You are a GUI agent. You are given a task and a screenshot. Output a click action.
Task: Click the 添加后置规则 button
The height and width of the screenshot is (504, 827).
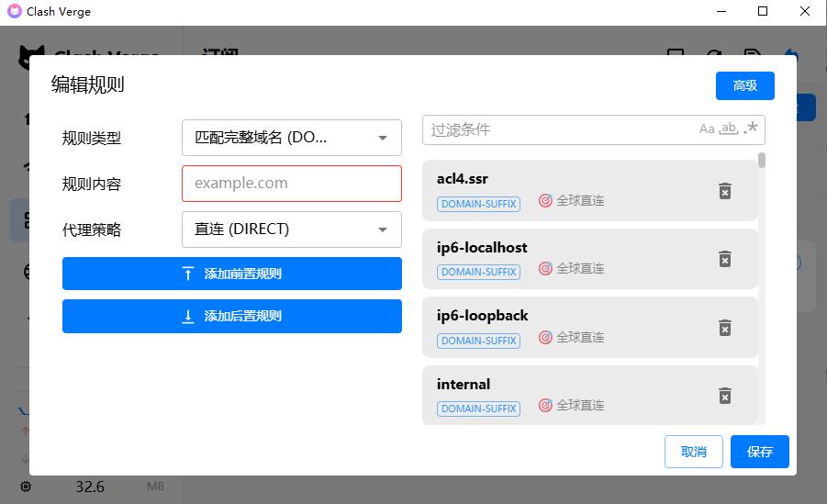[232, 316]
